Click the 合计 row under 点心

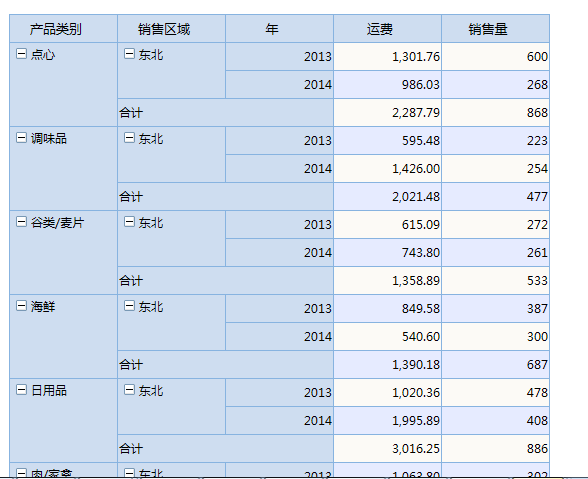[x=225, y=113]
